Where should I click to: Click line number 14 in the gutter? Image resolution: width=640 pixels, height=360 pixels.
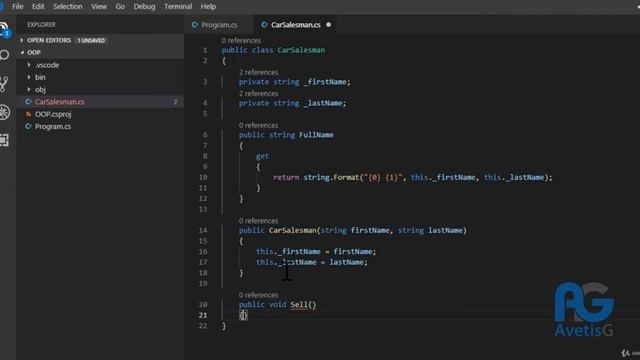click(x=203, y=231)
